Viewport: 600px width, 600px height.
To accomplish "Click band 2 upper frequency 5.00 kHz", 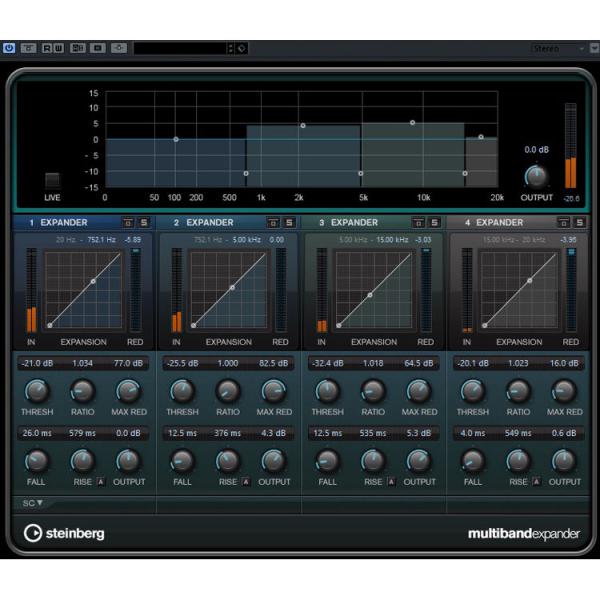I will [246, 240].
